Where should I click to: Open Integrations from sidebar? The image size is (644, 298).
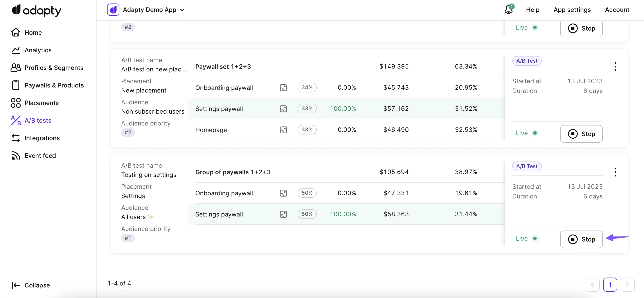point(42,138)
